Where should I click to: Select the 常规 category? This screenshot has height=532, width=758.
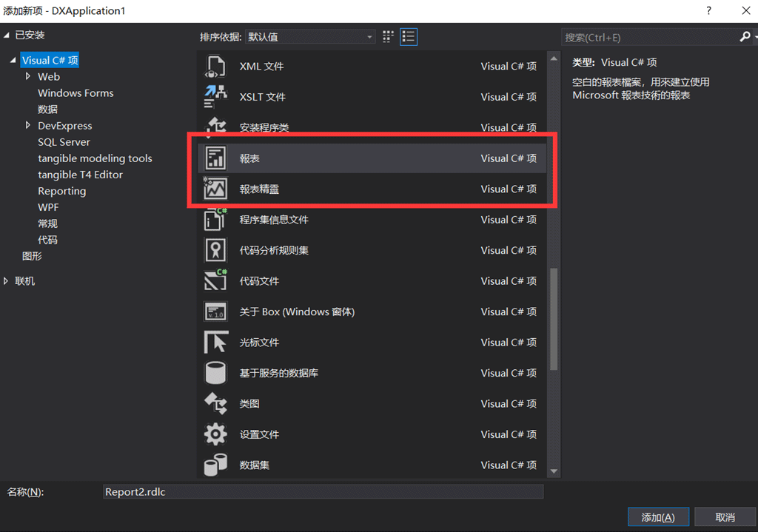48,223
